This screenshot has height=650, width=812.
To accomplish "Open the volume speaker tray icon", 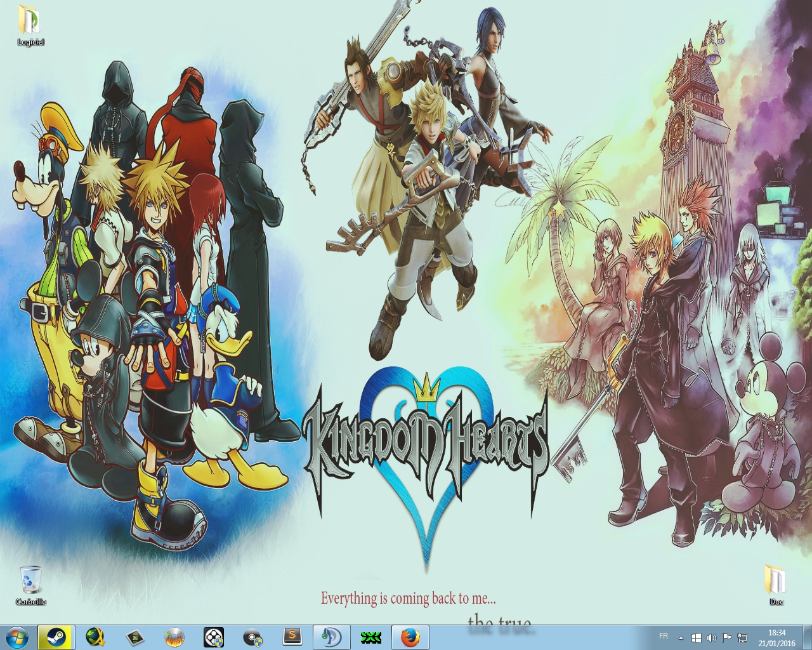I will pos(711,638).
